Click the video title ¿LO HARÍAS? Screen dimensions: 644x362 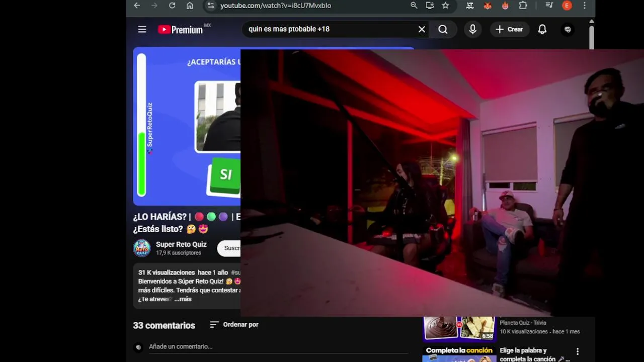(x=187, y=223)
